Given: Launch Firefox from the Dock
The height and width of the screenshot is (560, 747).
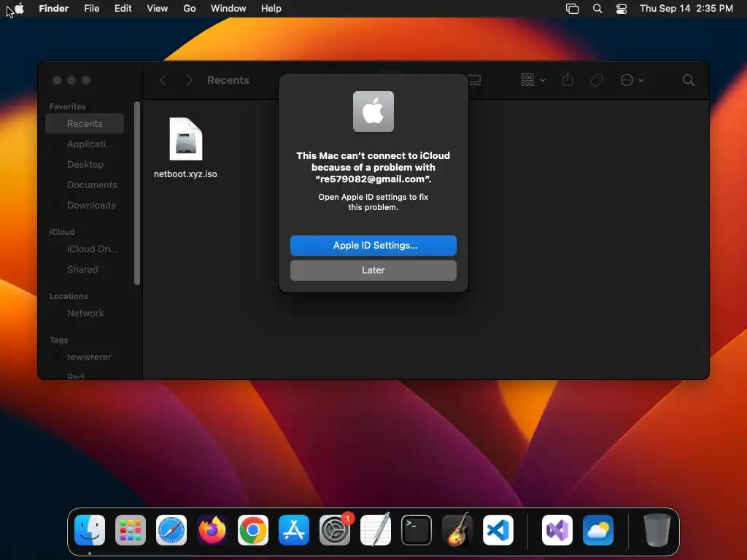Looking at the screenshot, I should click(x=212, y=530).
